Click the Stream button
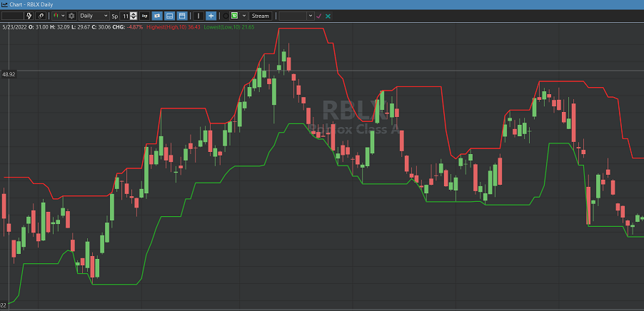This screenshot has width=644, height=311. tap(261, 16)
